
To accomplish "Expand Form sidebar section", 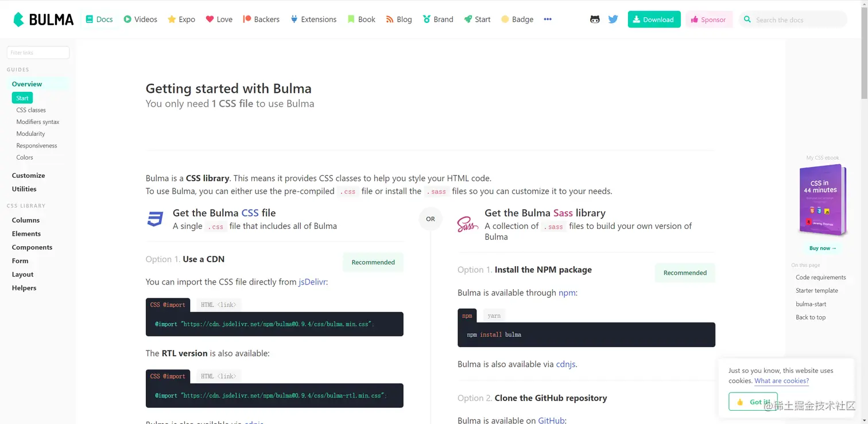I will click(x=20, y=260).
